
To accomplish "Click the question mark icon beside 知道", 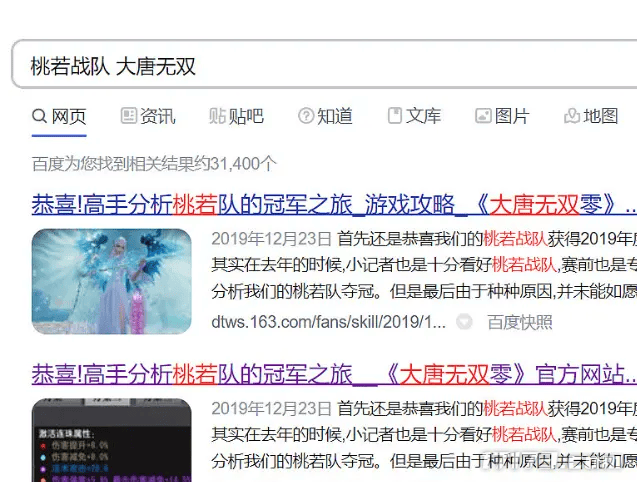I will coord(306,116).
